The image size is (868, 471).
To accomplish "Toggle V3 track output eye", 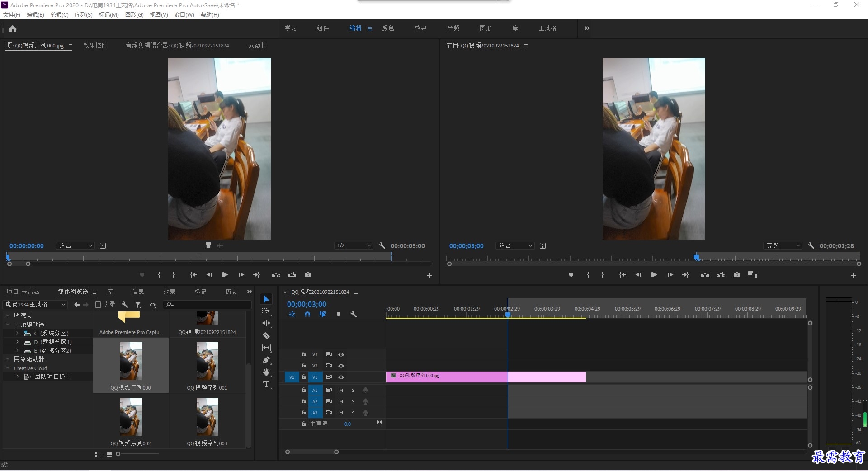I will [341, 355].
